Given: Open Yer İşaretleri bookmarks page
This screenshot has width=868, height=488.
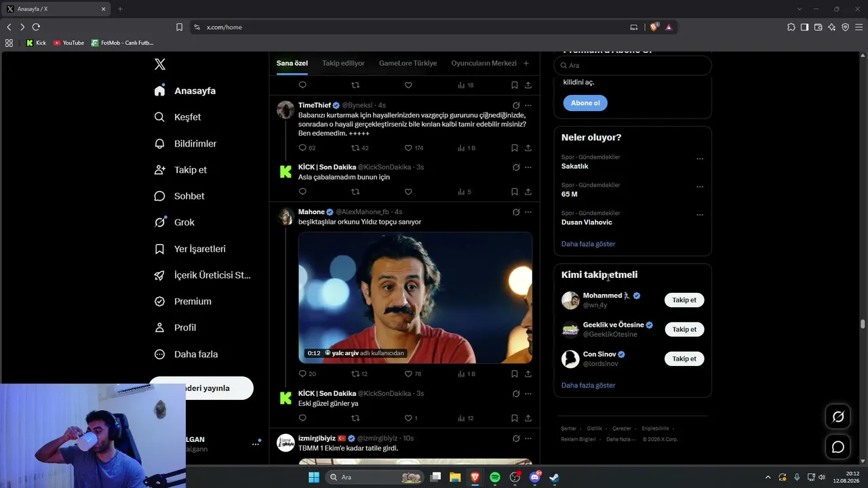Looking at the screenshot, I should click(x=190, y=249).
